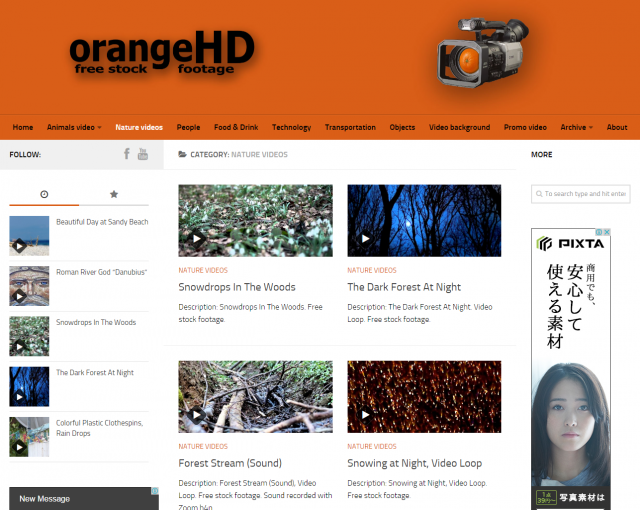Play The Dark Forest At Night thumbnail
This screenshot has width=640, height=510.
[424, 220]
